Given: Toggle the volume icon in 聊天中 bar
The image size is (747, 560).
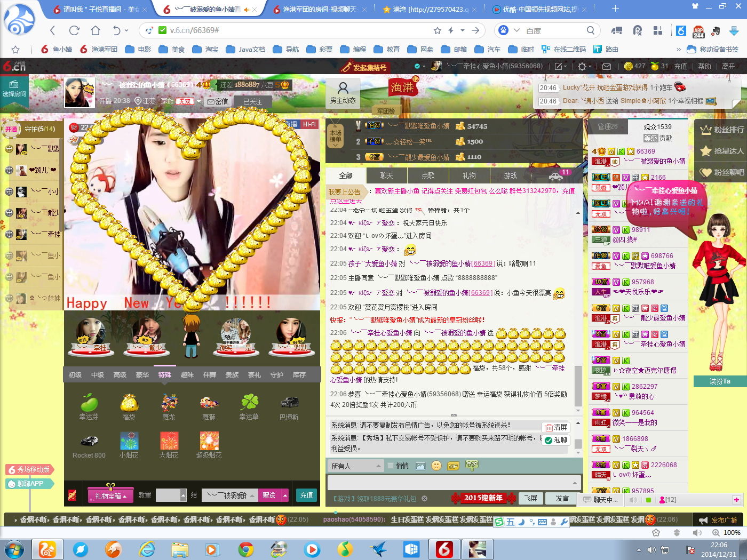Looking at the screenshot, I should coord(633,500).
